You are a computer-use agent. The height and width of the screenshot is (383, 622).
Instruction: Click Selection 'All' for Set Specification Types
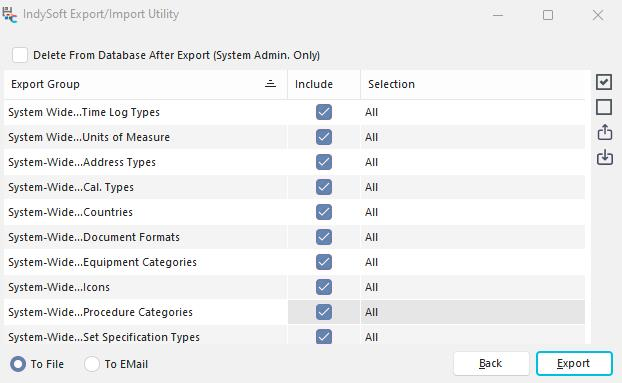tap(473, 336)
